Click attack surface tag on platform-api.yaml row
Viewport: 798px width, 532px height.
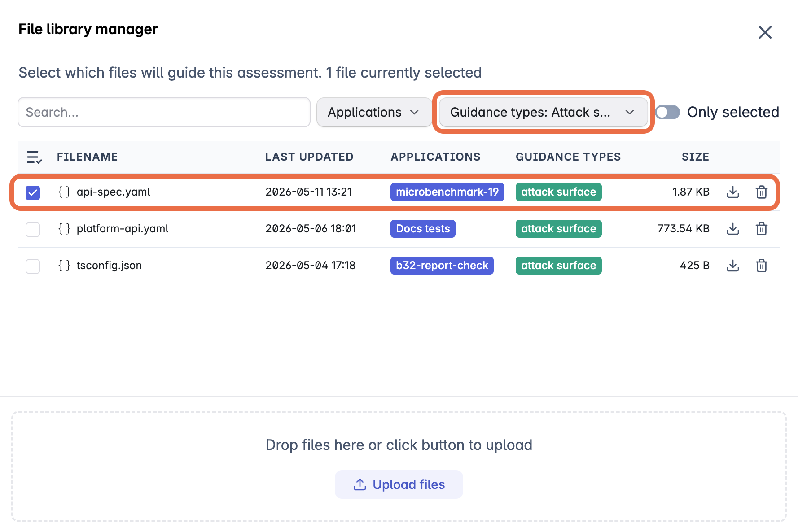click(559, 229)
